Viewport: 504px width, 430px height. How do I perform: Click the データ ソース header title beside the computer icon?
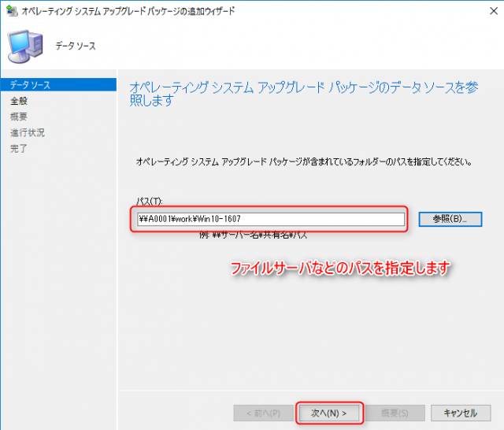pos(76,46)
